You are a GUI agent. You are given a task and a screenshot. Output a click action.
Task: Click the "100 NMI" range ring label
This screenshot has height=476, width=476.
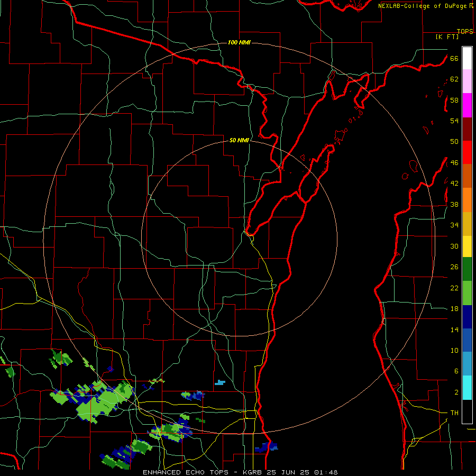pos(239,42)
